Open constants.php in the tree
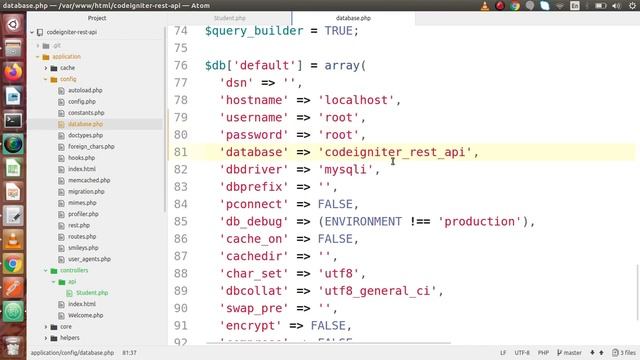 coord(86,113)
